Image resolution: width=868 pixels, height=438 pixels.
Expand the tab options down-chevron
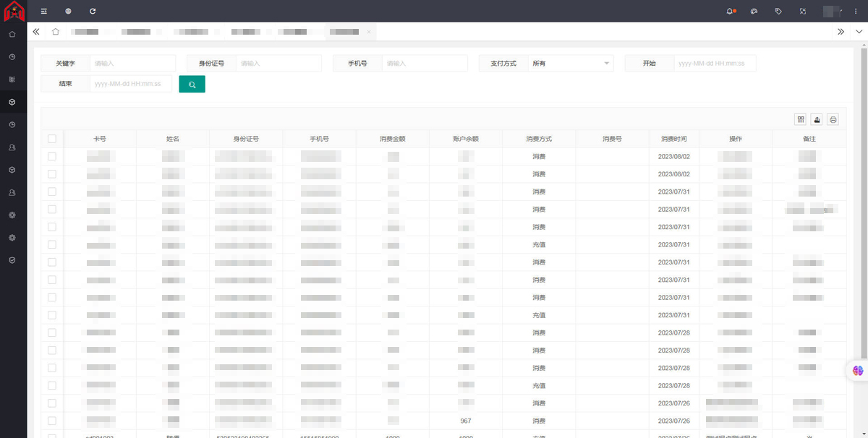tap(858, 32)
